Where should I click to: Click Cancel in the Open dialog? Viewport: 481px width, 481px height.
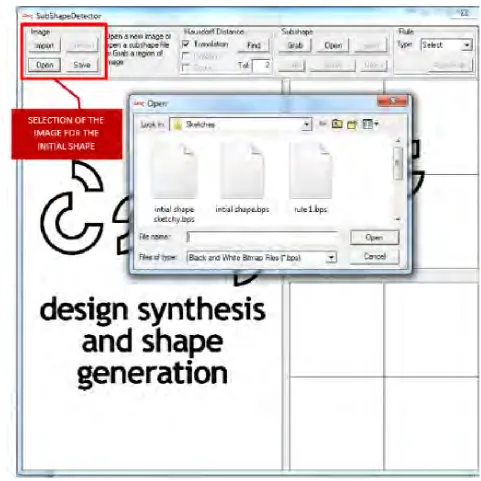(x=375, y=256)
